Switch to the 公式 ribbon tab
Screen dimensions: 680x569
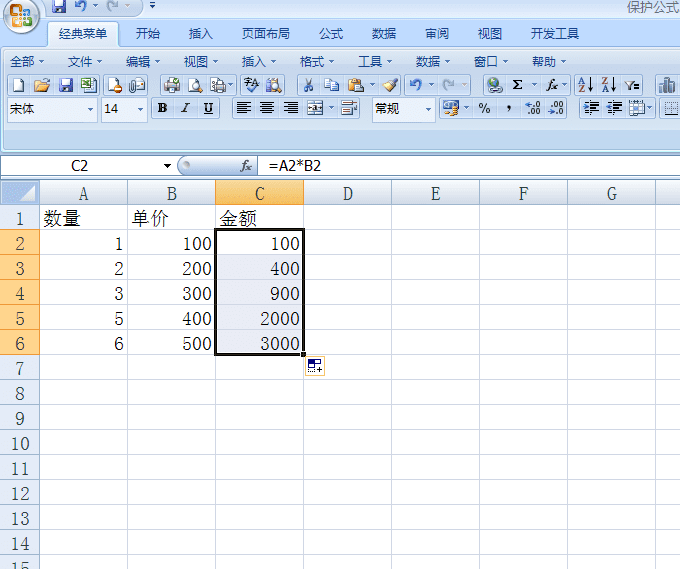pos(331,34)
